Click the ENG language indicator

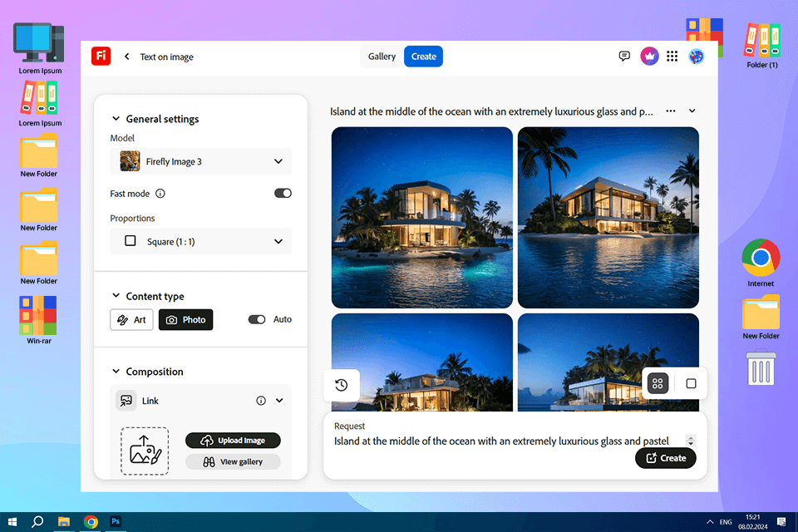(726, 522)
